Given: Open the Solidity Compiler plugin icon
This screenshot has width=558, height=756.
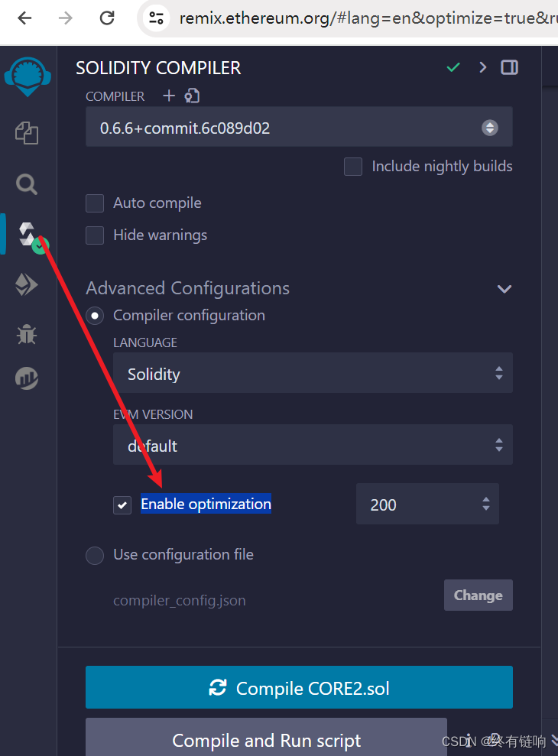Looking at the screenshot, I should pos(28,234).
